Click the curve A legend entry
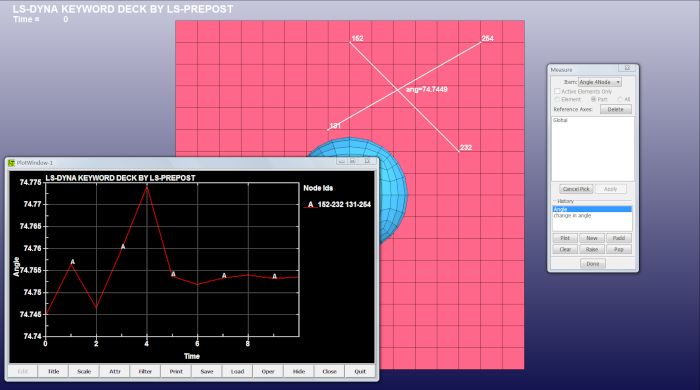The image size is (700, 390). (x=337, y=204)
